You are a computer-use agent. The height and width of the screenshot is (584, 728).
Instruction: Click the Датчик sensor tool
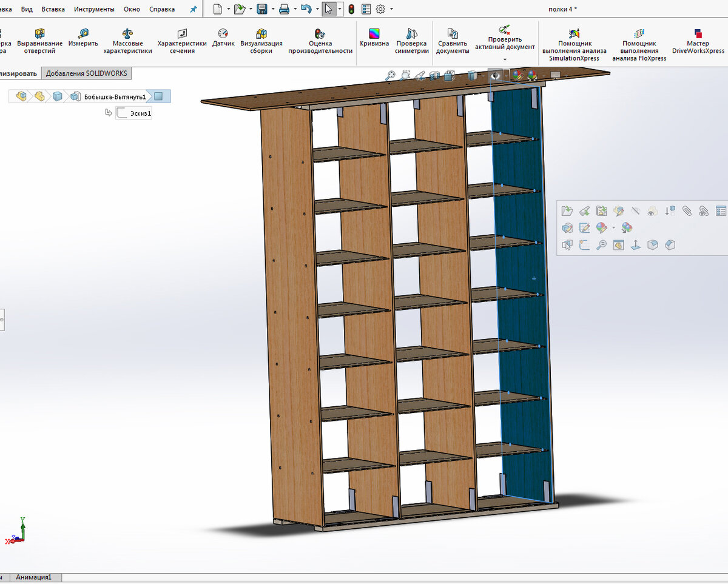coord(223,38)
